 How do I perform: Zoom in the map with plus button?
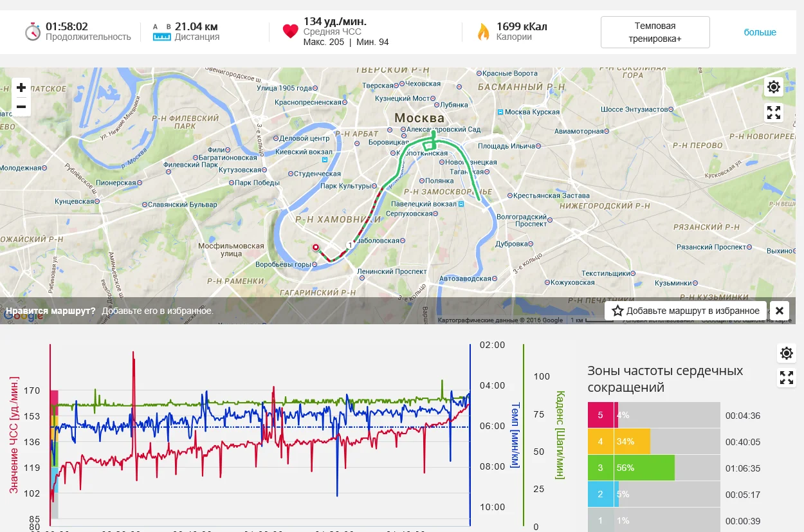[x=21, y=87]
